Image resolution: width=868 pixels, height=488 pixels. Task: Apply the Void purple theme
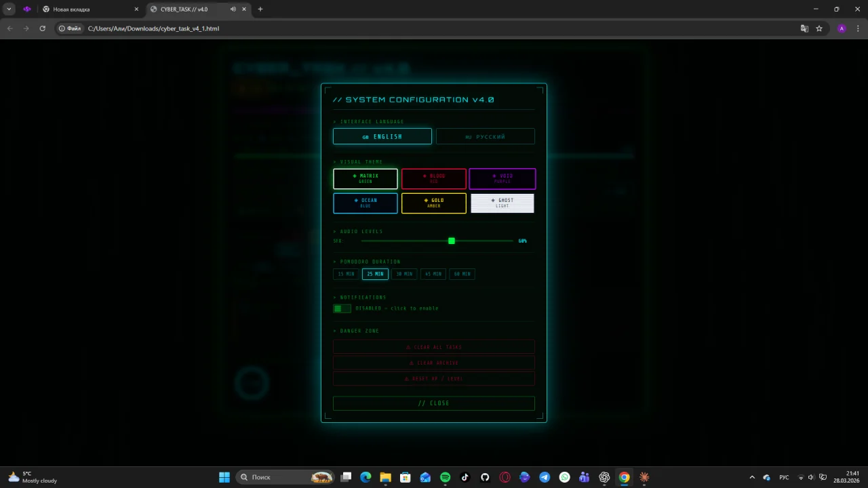(x=502, y=179)
